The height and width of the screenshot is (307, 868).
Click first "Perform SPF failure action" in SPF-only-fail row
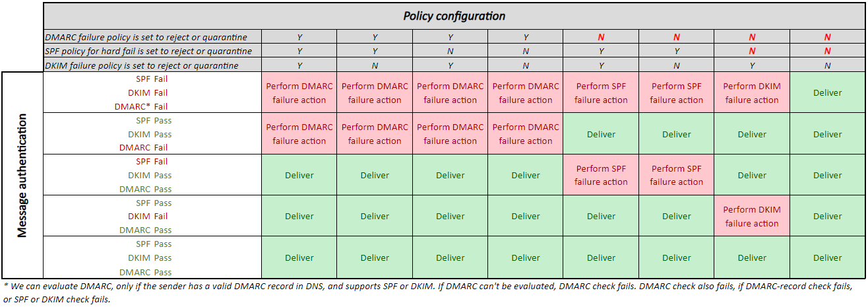tap(601, 175)
